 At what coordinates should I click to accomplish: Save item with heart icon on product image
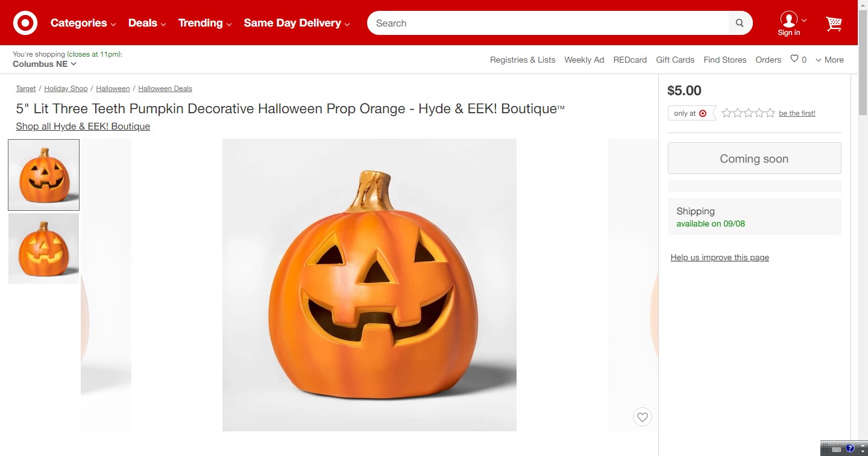coord(643,417)
